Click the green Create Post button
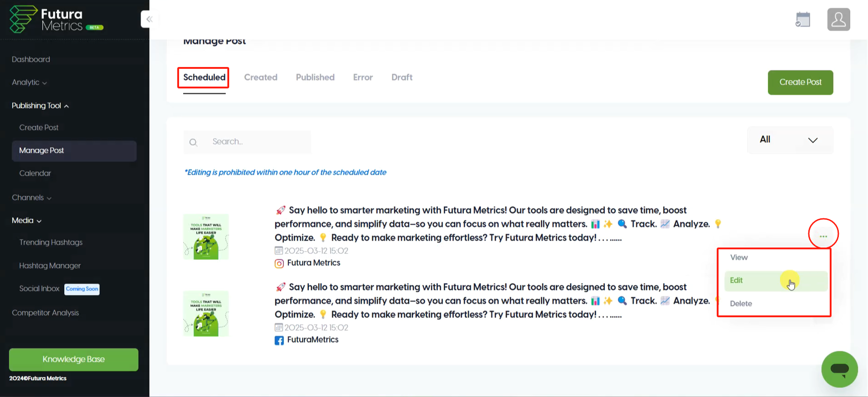 click(800, 82)
